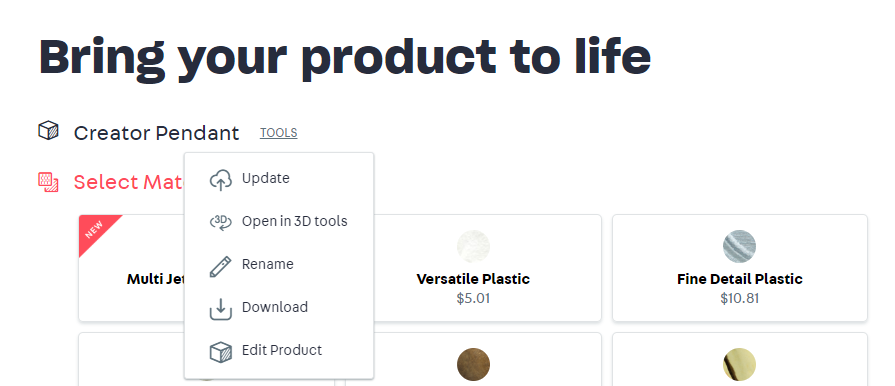Click the 3D tools rotate icon
Screen dimensions: 895x386
(x=220, y=222)
